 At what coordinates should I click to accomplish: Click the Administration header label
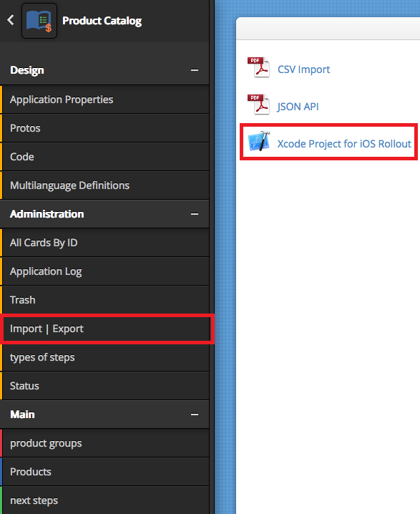(47, 214)
